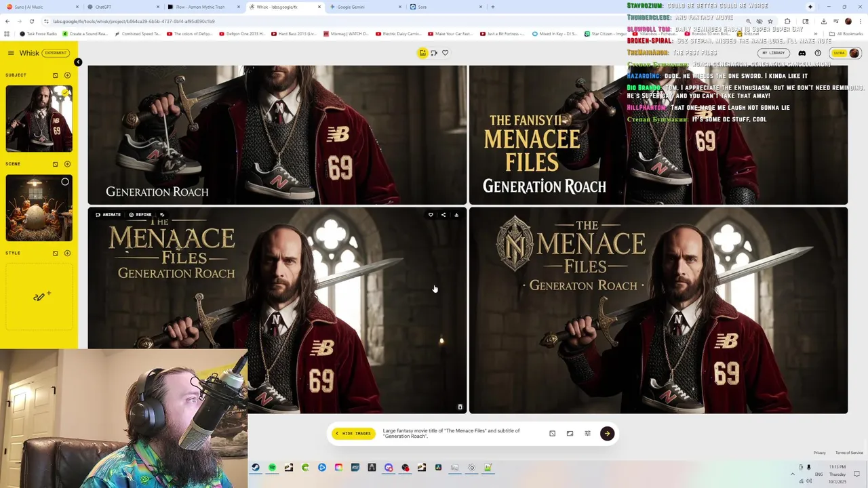Switch to the images view toggle
The height and width of the screenshot is (488, 868).
click(x=422, y=53)
